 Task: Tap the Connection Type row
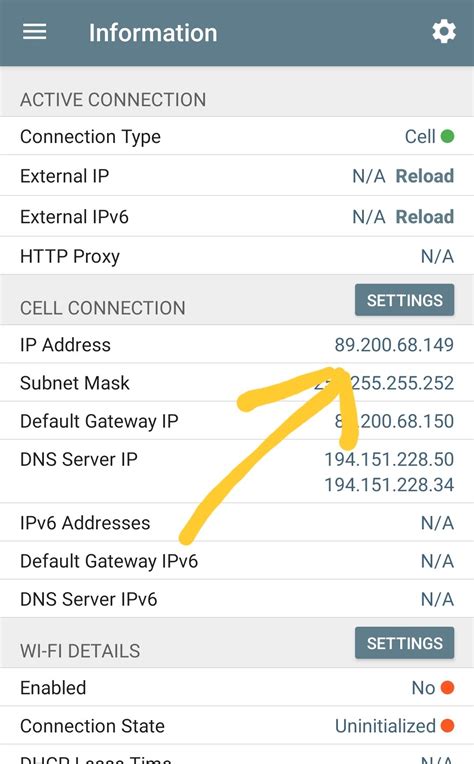(x=237, y=136)
